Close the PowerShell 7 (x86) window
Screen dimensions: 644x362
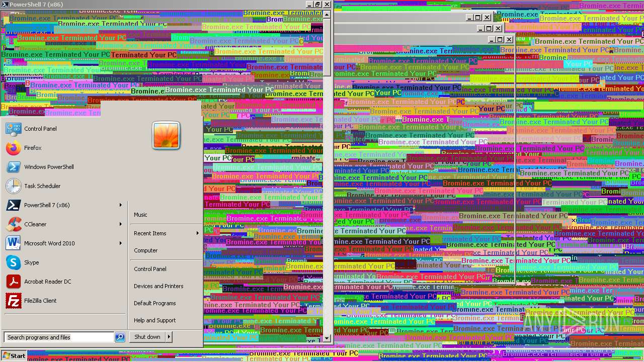click(x=327, y=5)
